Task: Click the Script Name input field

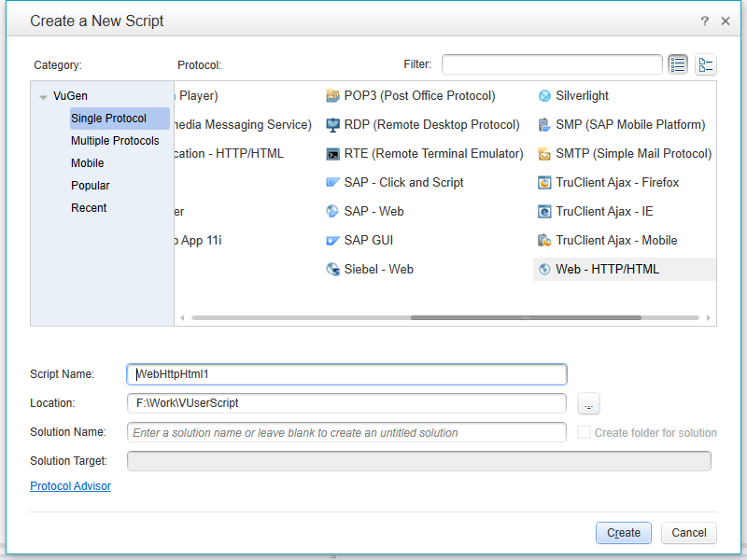Action: click(x=346, y=374)
